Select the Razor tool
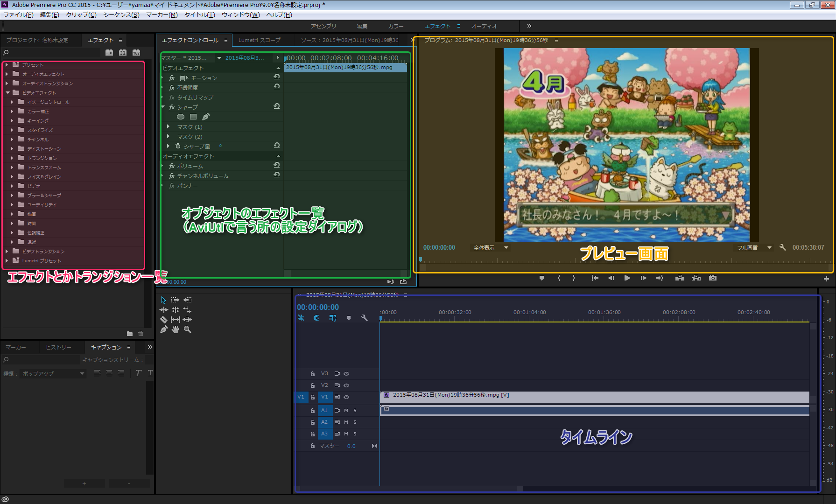 [163, 320]
